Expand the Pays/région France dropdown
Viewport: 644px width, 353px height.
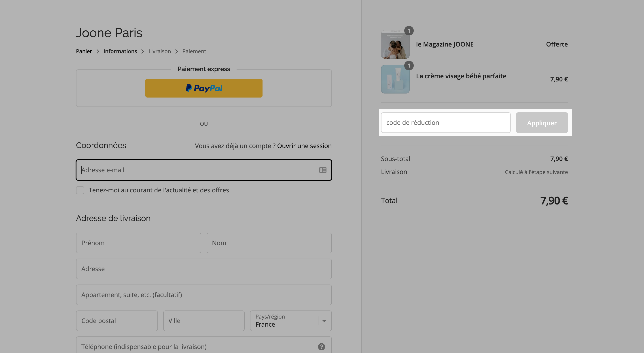click(x=291, y=321)
